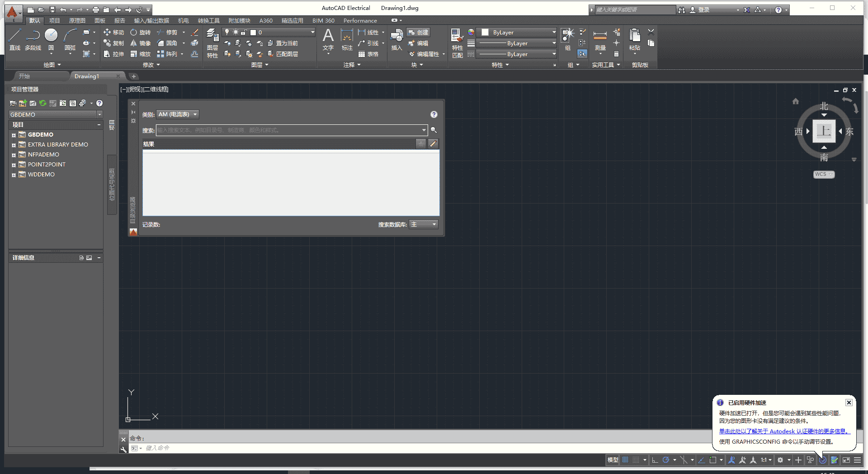Open Project Manager help question mark icon
The width and height of the screenshot is (868, 474).
pyautogui.click(x=99, y=103)
